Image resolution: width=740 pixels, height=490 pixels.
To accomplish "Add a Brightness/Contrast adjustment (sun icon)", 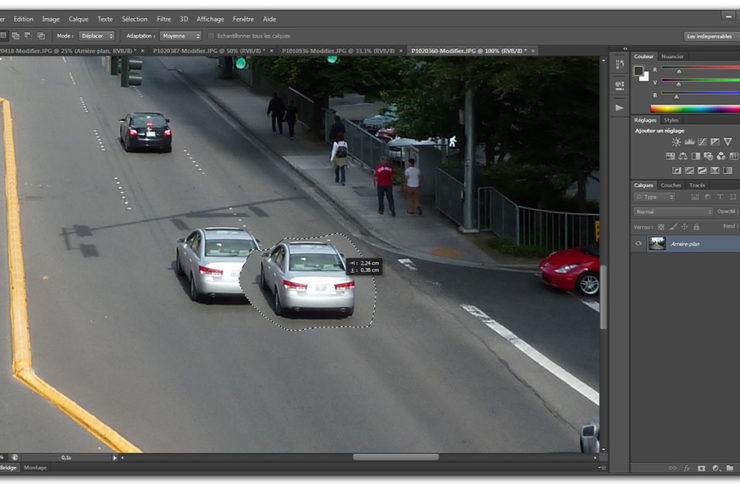I will click(676, 142).
